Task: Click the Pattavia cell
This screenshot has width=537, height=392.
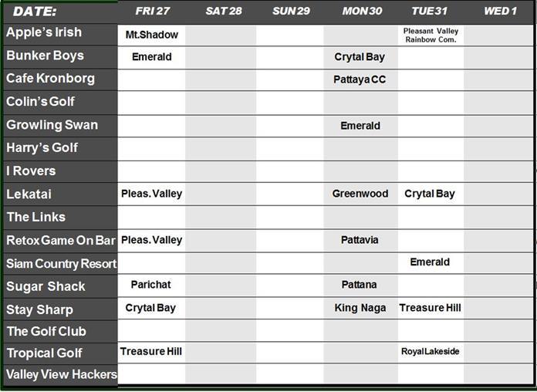Action: click(360, 240)
